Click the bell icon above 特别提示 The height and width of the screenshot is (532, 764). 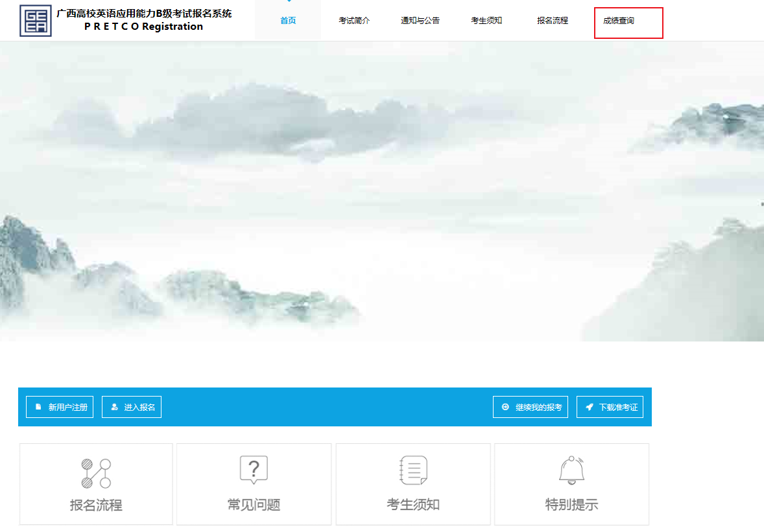[571, 470]
